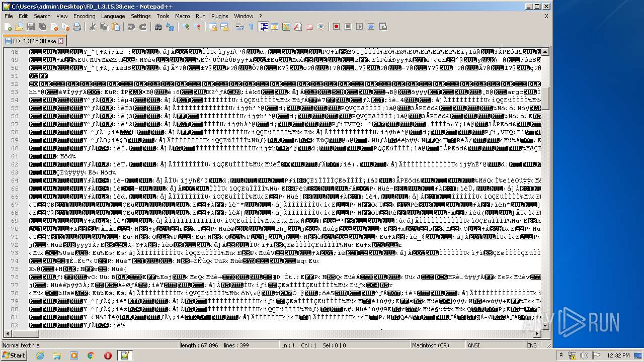Open the Tools menu
The height and width of the screenshot is (362, 644).
pos(163,16)
